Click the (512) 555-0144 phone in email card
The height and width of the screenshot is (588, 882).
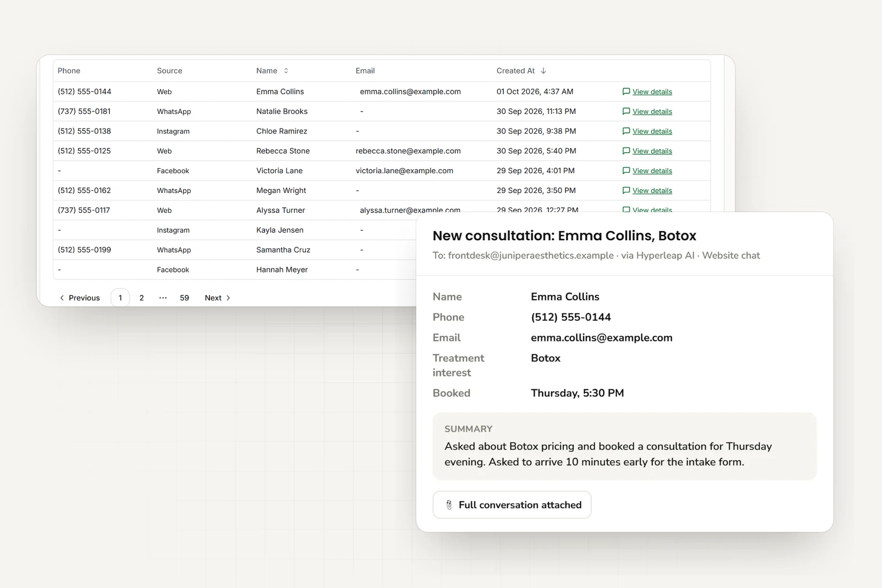click(571, 317)
